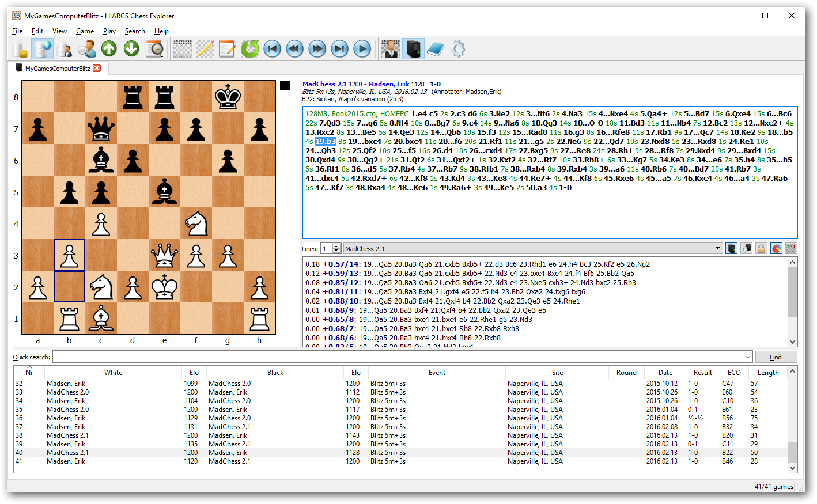Expand the Quick search dropdown arrow

[748, 357]
